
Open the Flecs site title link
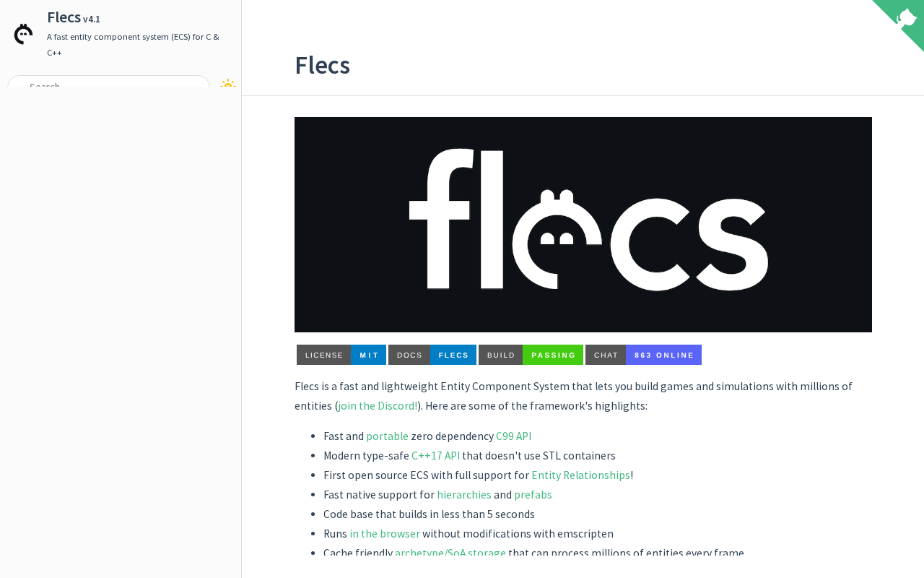64,17
